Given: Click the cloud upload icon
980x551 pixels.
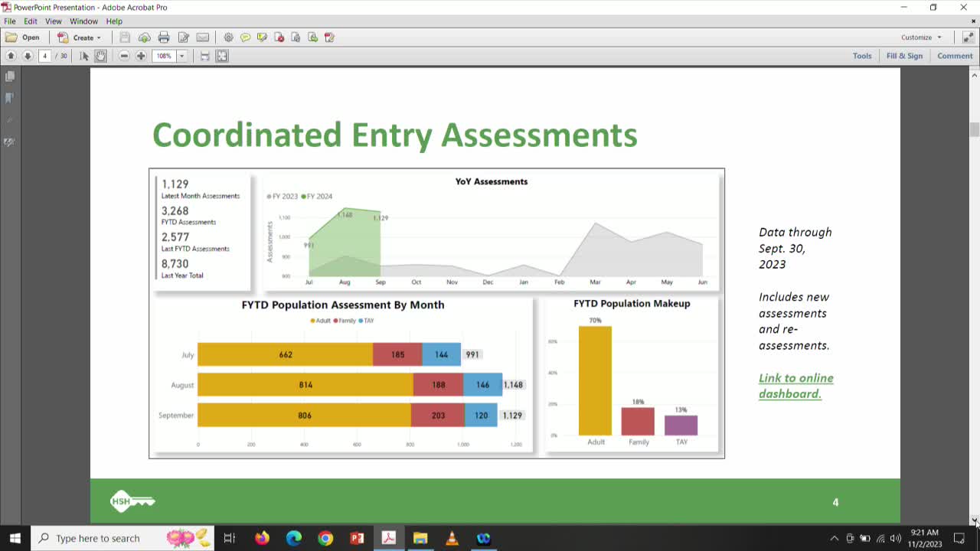Looking at the screenshot, I should [x=144, y=37].
